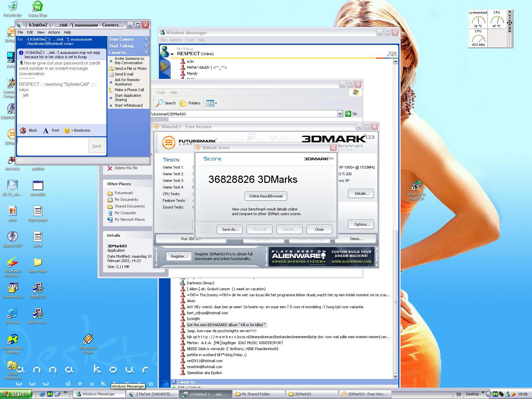Launch Internet desktop shortcut
Image resolution: width=532 pixels, height=399 pixels.
pos(12,316)
